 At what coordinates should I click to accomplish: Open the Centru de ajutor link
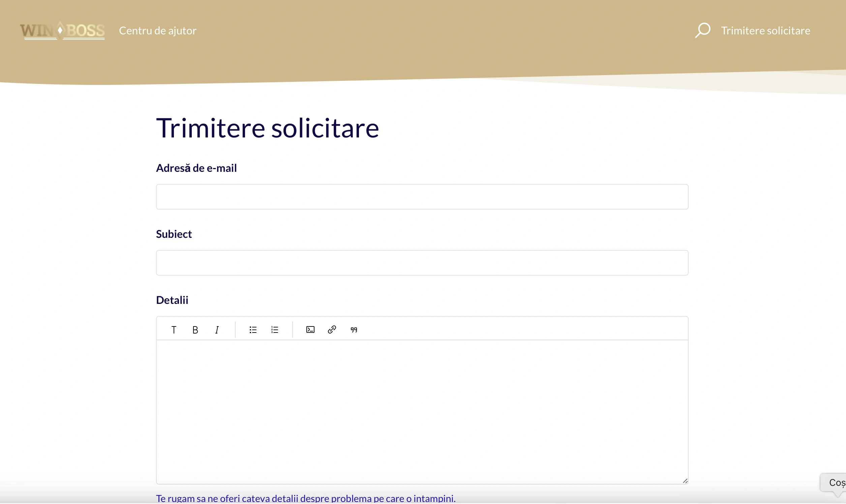click(x=158, y=31)
